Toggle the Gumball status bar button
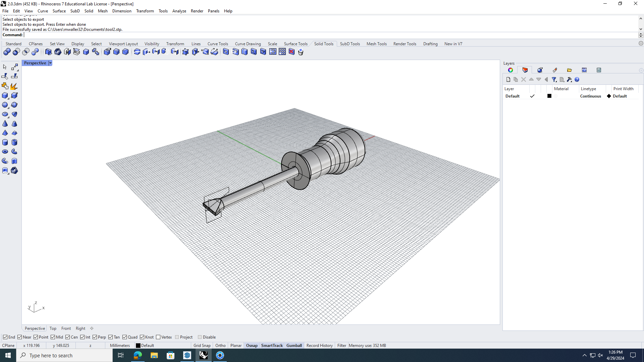This screenshot has width=644, height=362. [x=294, y=346]
